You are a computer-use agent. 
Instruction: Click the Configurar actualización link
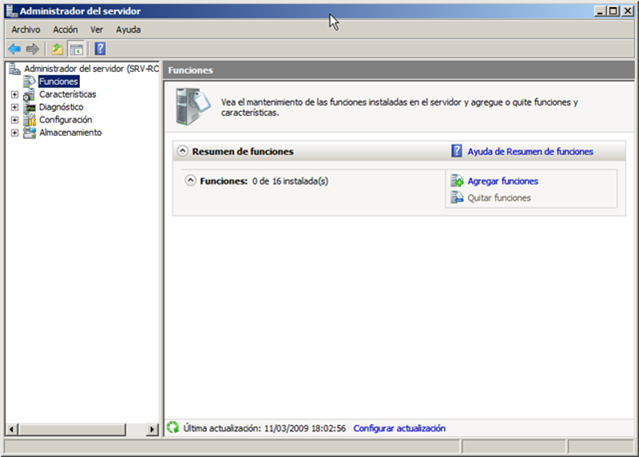tap(400, 428)
